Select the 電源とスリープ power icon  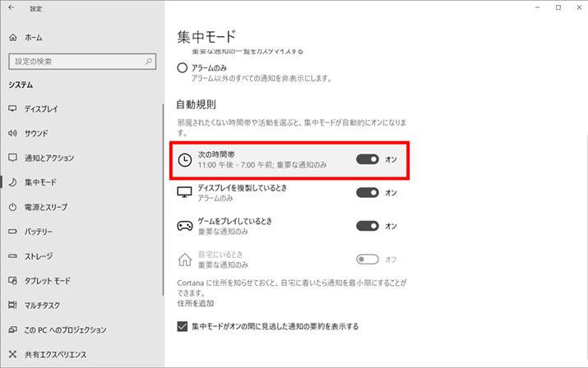click(13, 207)
